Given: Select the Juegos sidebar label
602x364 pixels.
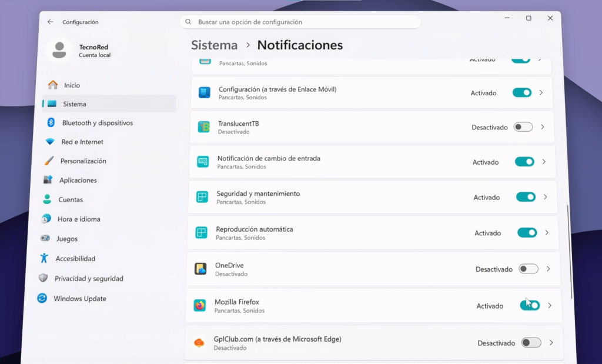Looking at the screenshot, I should pos(67,238).
